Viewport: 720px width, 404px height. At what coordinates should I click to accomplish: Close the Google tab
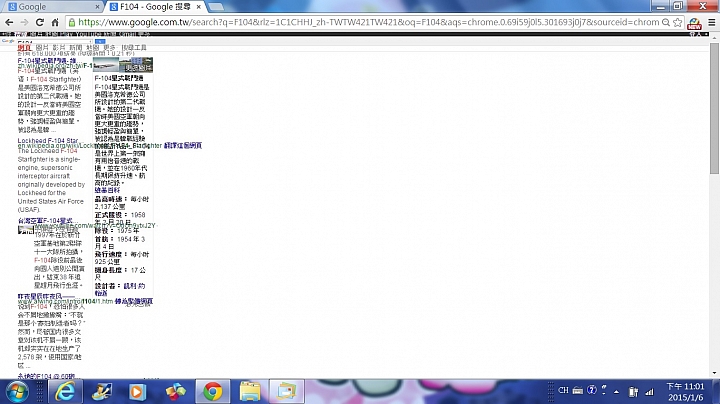click(97, 7)
